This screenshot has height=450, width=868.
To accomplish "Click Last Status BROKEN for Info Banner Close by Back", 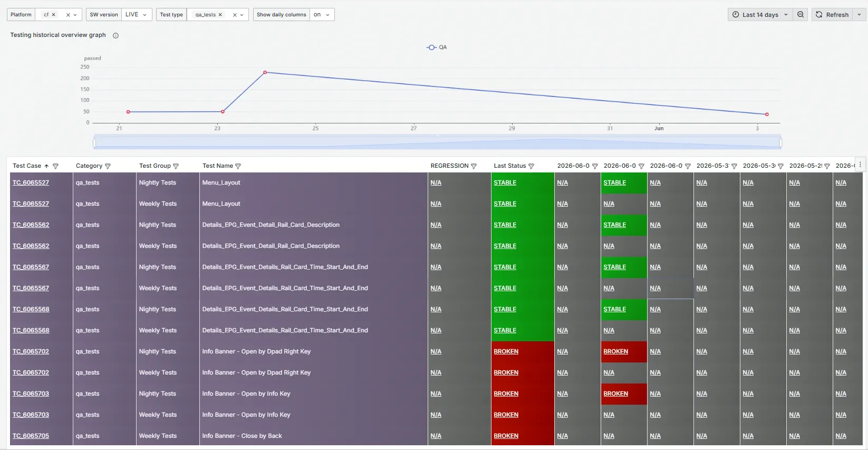I will 506,436.
